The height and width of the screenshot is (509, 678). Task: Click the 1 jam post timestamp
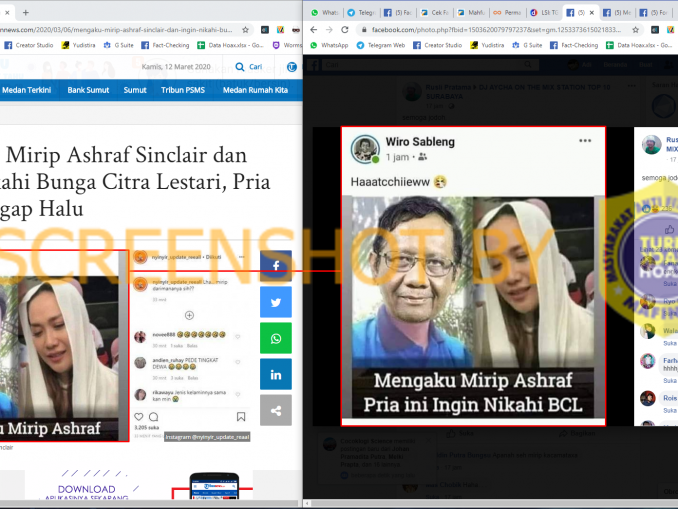pos(397,157)
